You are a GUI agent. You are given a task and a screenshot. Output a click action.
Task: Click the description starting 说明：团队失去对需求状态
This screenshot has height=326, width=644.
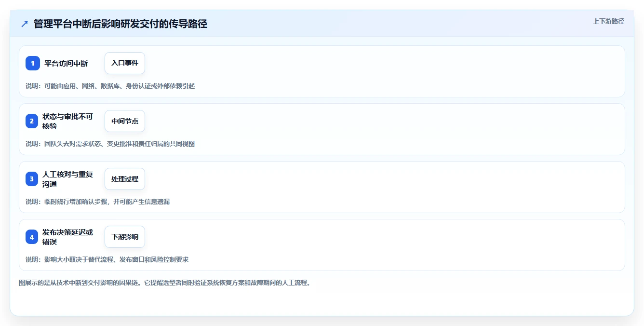110,144
